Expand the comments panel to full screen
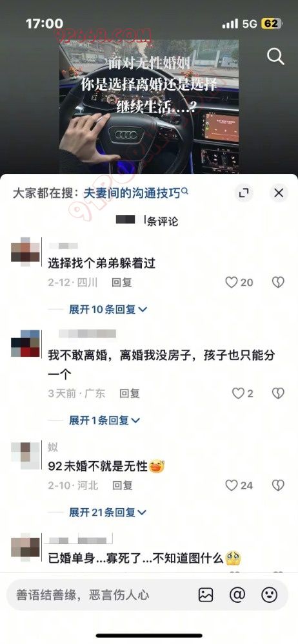Screen dimensions: 298x644 pyautogui.click(x=244, y=193)
